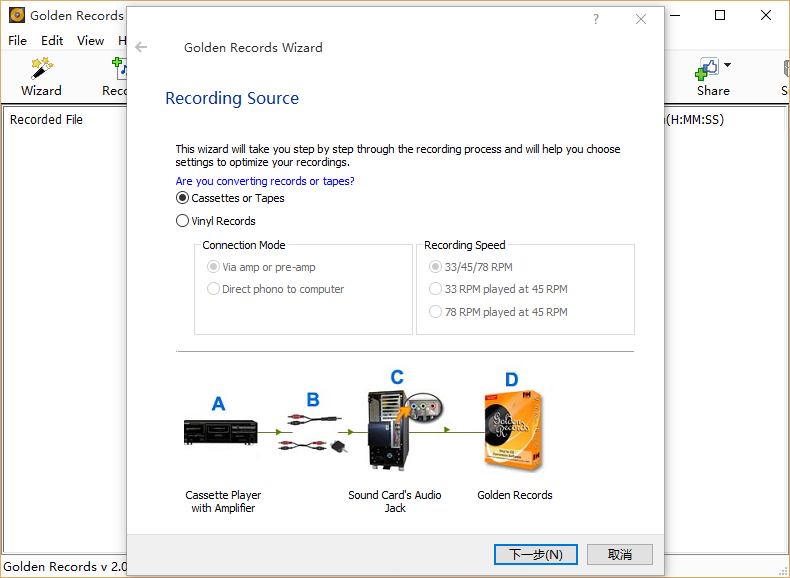The height and width of the screenshot is (578, 790).
Task: Expand the Share dropdown arrow
Action: [727, 65]
